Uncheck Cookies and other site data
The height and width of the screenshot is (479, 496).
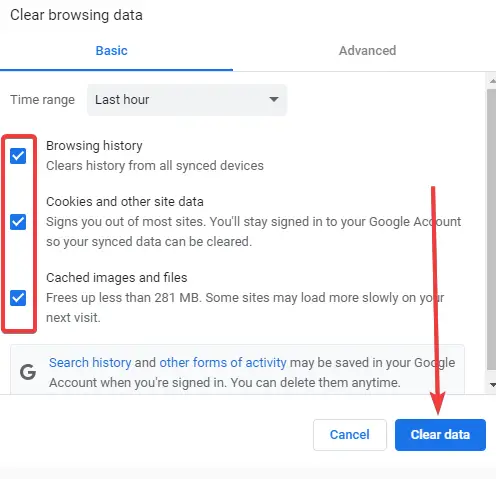(18, 222)
